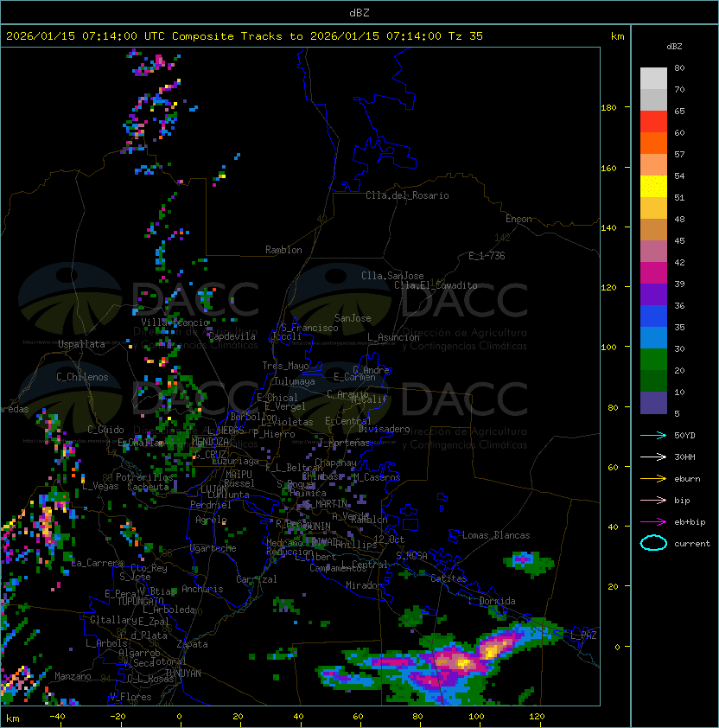Image resolution: width=719 pixels, height=728 pixels.
Task: Click the 'eb+bip' legend label
Action: pos(690,522)
